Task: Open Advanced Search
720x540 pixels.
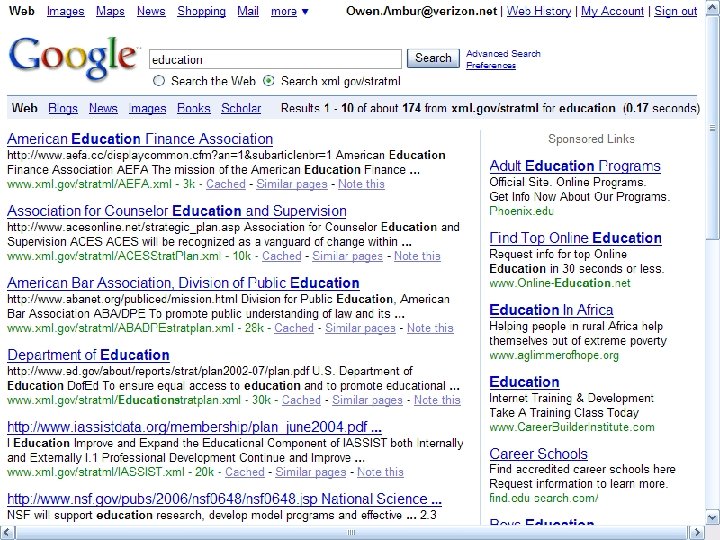Action: coord(503,53)
